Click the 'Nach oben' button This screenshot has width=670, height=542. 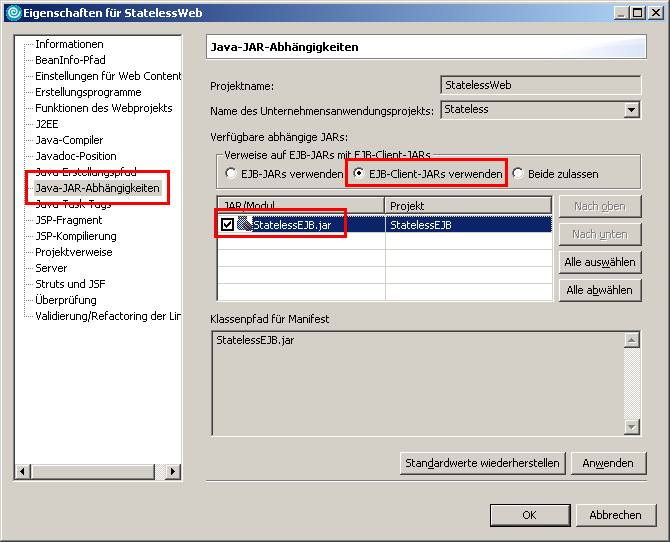(600, 206)
